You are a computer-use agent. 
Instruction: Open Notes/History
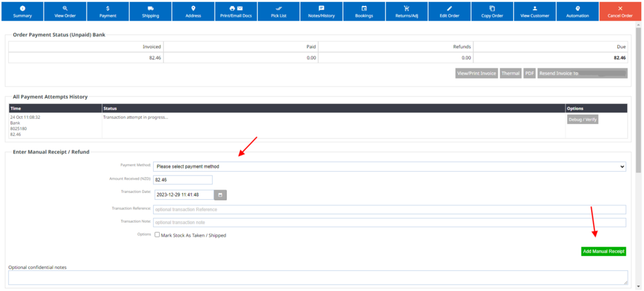point(321,11)
